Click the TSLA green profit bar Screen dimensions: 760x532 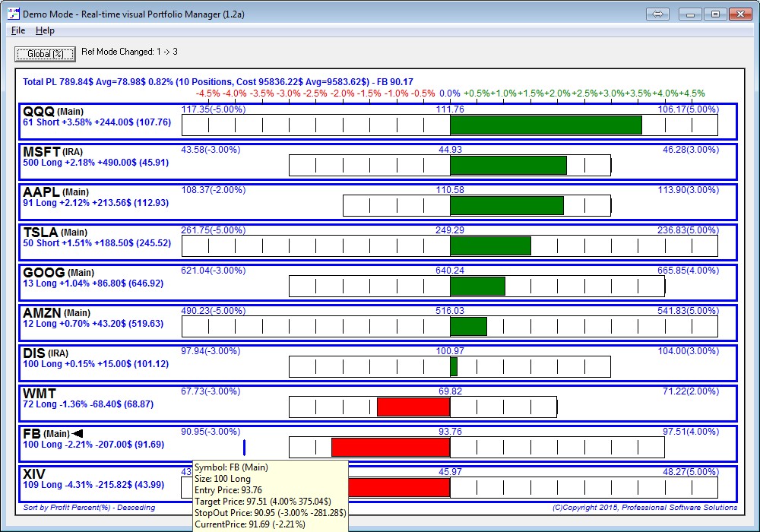(x=490, y=245)
